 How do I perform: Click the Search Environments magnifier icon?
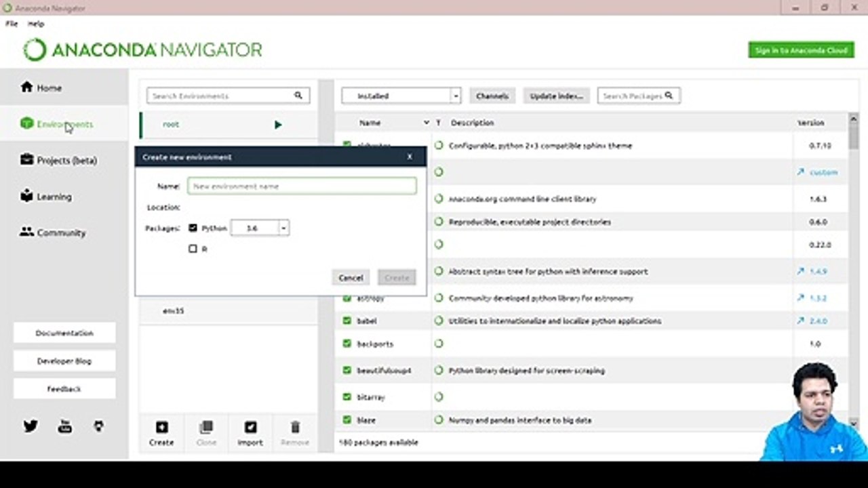pos(298,96)
